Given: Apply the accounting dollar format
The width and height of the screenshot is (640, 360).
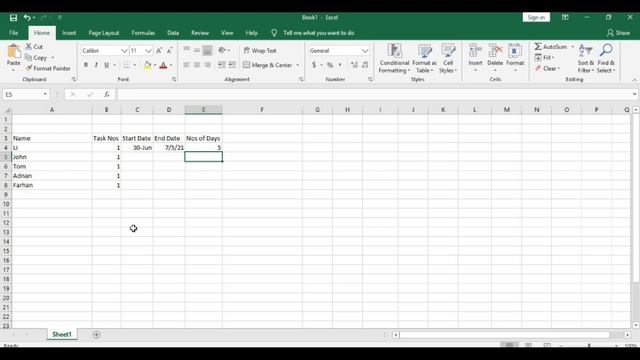Looking at the screenshot, I should tap(314, 65).
